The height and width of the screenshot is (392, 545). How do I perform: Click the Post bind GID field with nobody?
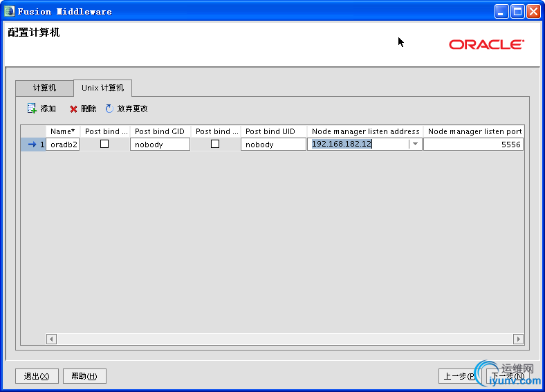click(160, 144)
